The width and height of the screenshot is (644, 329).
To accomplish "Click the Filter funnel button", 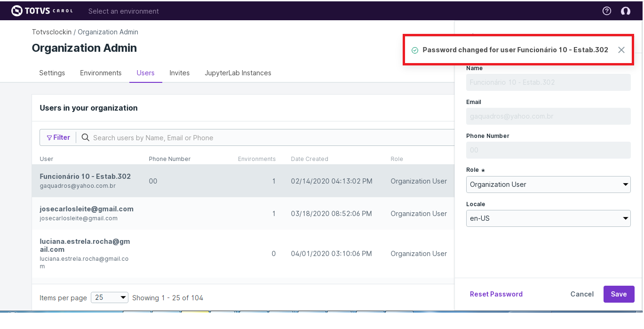I will pyautogui.click(x=58, y=137).
